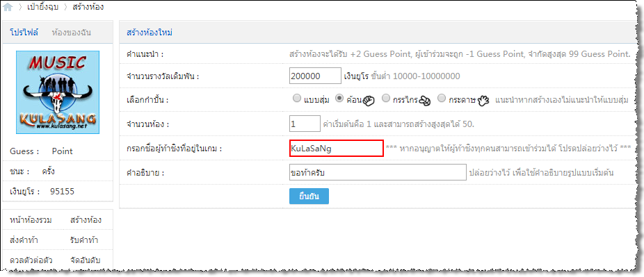Image resolution: width=644 pixels, height=277 pixels.
Task: Click the hint text ขั้นต่ำ 10000-10000000
Action: [x=416, y=76]
